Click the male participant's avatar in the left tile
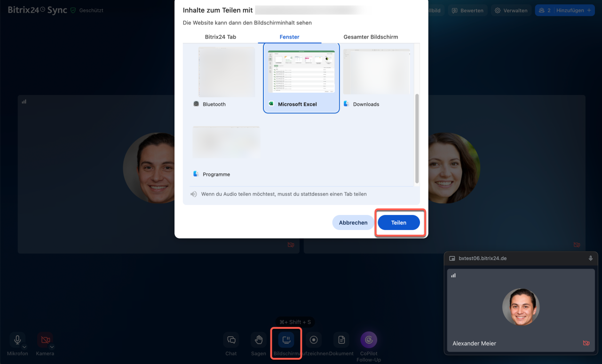The image size is (602, 364). (149, 168)
